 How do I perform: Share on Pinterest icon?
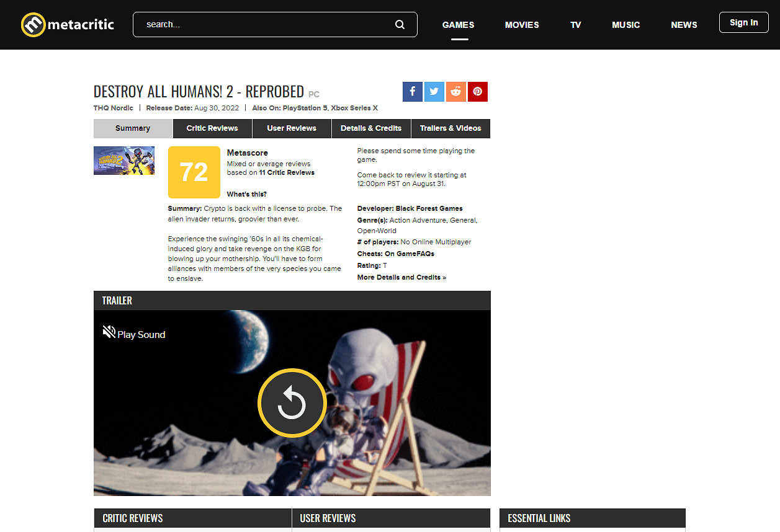point(478,92)
